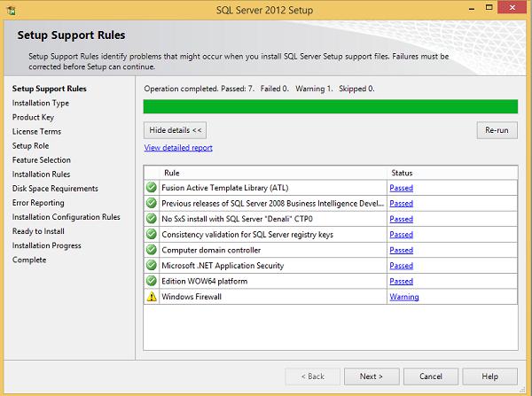The width and height of the screenshot is (532, 396).
Task: Select the Ready to Install step
Action: [x=38, y=231]
